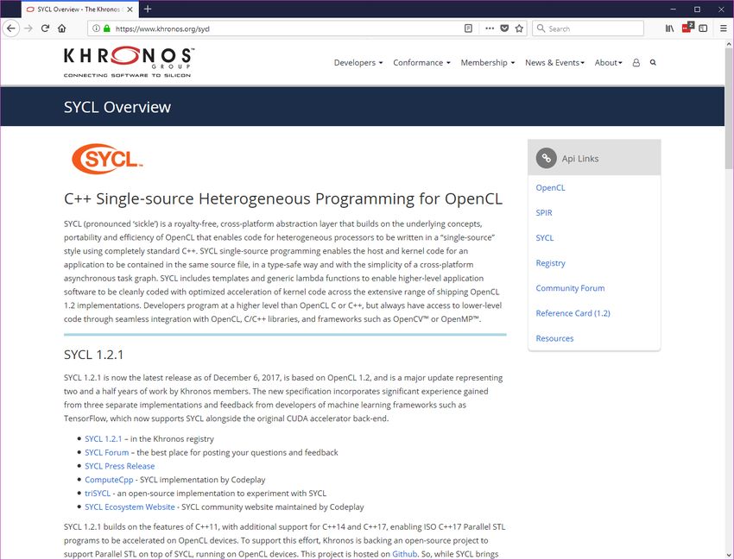Open the browser home page
734x560 pixels.
pyautogui.click(x=62, y=28)
